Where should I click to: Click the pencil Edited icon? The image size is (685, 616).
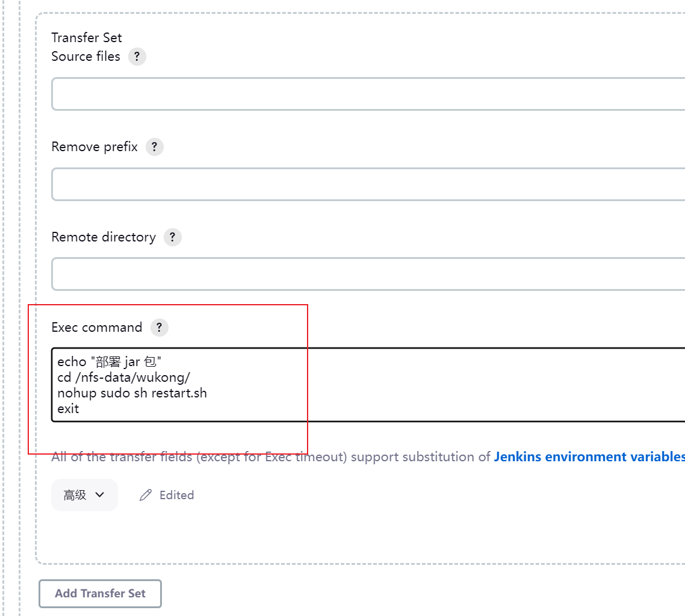point(146,495)
